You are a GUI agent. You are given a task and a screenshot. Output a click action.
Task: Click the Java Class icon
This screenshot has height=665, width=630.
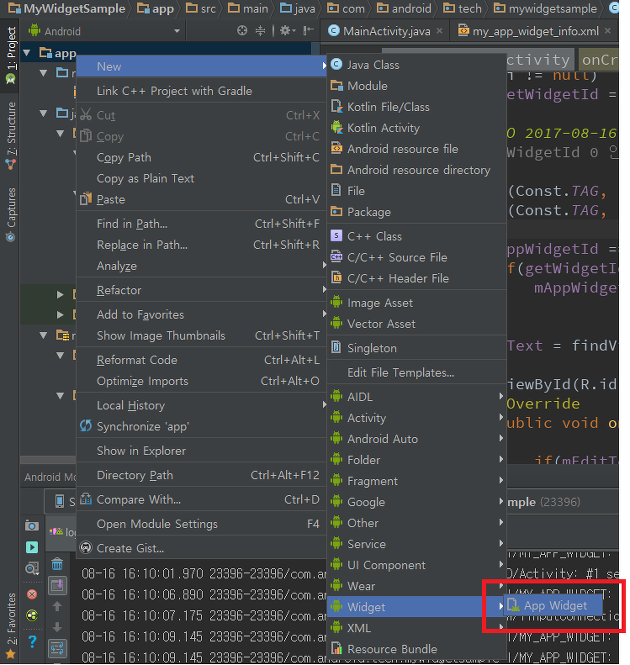coord(336,64)
